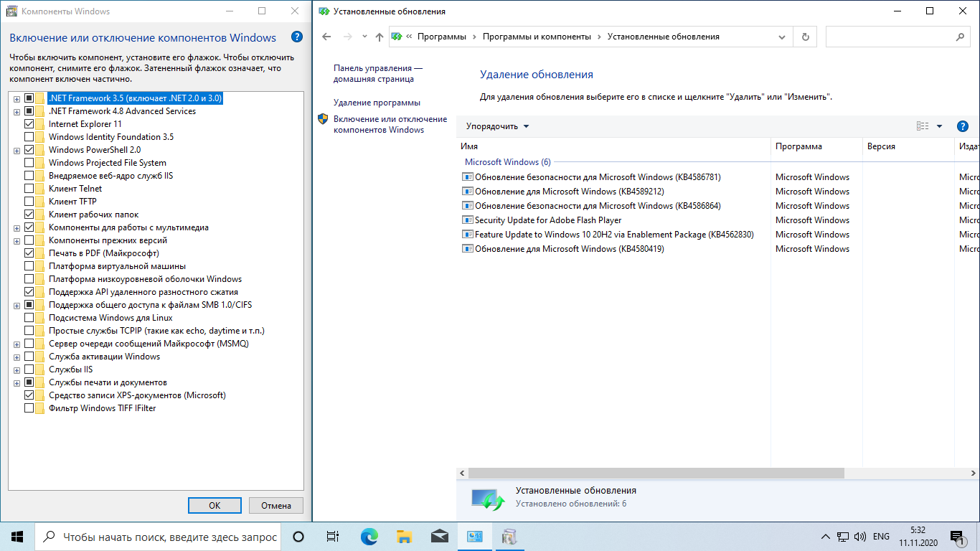
Task: Click help icon in Installed Updates toolbar
Action: [963, 126]
